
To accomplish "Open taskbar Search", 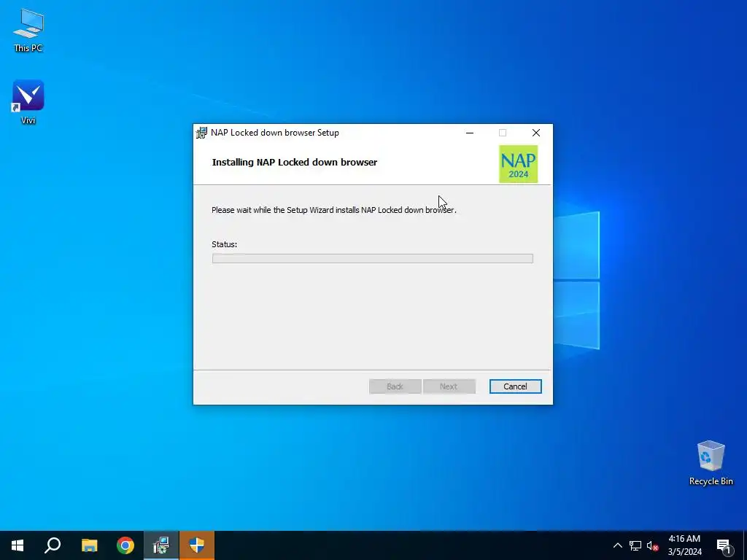I will coord(53,545).
